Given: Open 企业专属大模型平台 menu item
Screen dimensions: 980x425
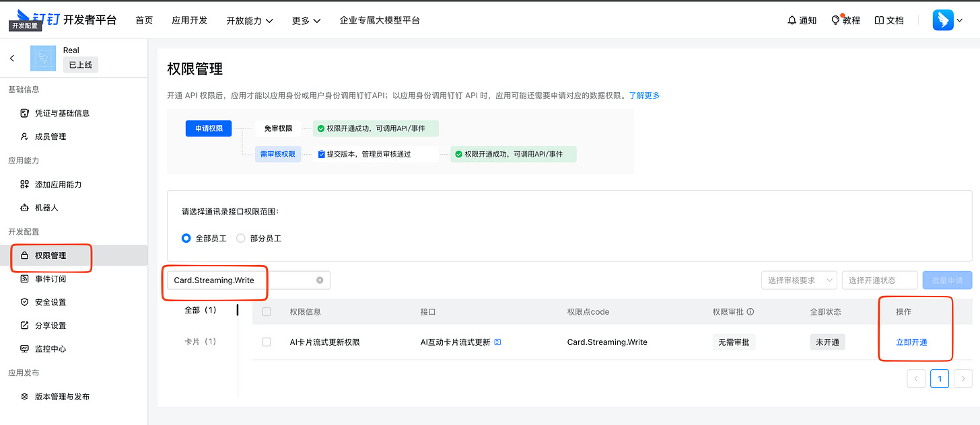Looking at the screenshot, I should point(380,20).
